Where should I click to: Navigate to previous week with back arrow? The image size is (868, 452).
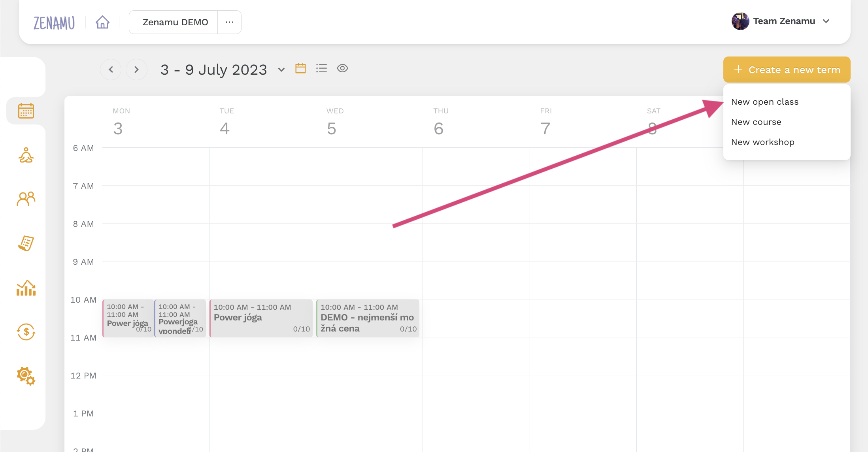tap(110, 69)
